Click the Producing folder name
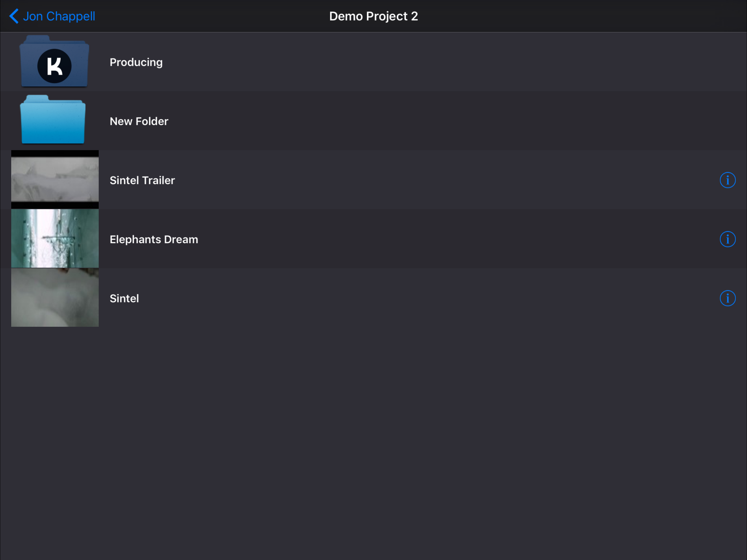Screen dimensions: 747x560 pyautogui.click(x=136, y=63)
